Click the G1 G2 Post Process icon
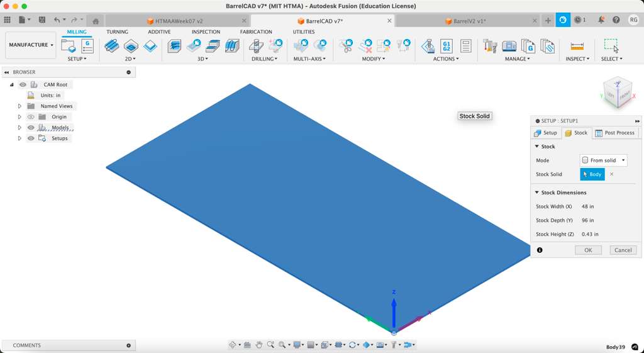 (446, 46)
